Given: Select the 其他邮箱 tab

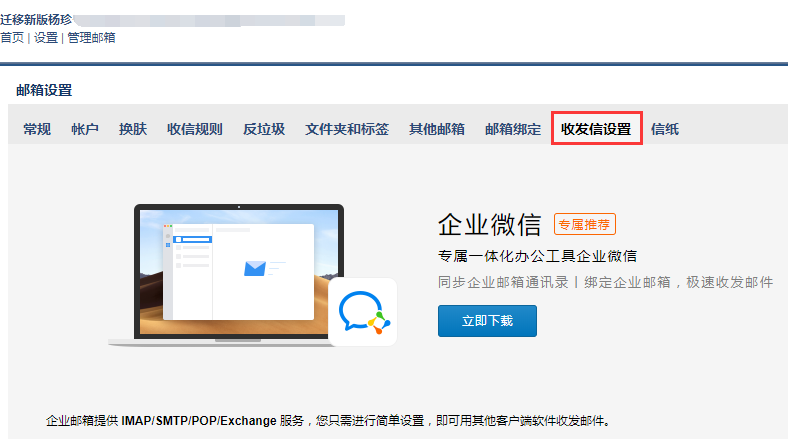Looking at the screenshot, I should tap(437, 129).
